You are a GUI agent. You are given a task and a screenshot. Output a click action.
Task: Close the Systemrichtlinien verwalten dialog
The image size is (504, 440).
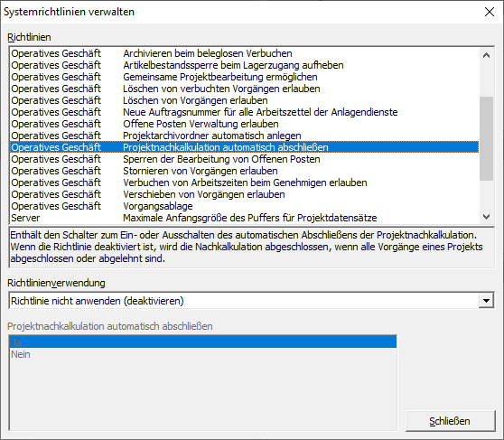pos(490,12)
